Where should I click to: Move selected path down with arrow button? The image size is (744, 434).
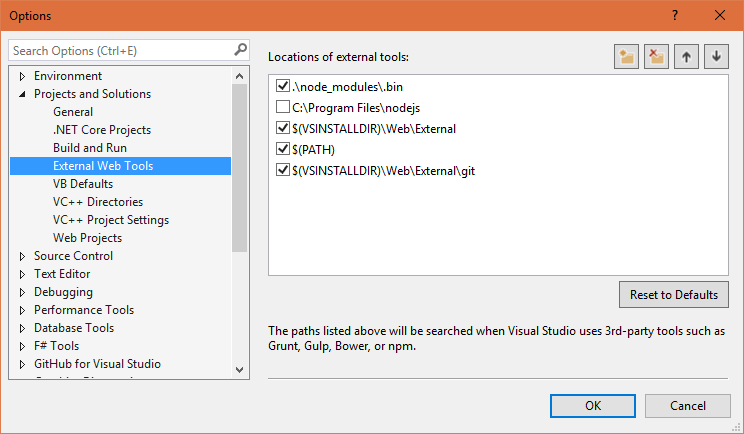pos(716,57)
